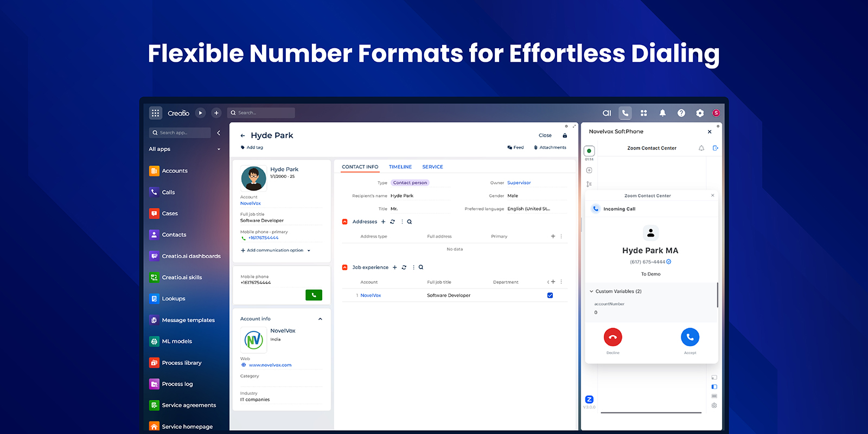The image size is (868, 434).
Task: Toggle the green agent status indicator
Action: (x=589, y=151)
